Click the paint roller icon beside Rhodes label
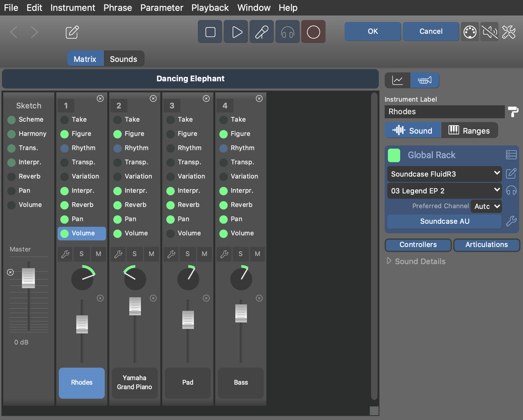This screenshot has width=523, height=420. [513, 112]
